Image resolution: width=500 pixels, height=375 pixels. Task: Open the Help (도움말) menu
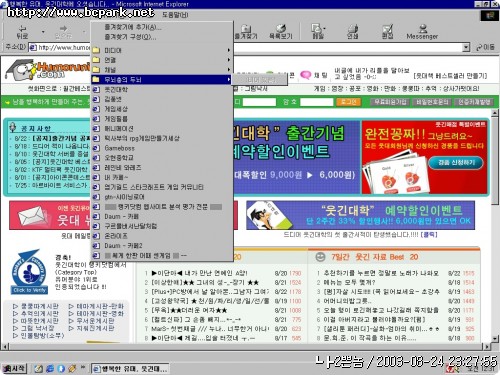point(175,15)
